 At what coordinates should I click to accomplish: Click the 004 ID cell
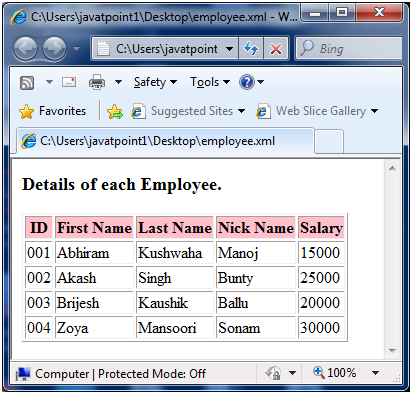pos(39,328)
